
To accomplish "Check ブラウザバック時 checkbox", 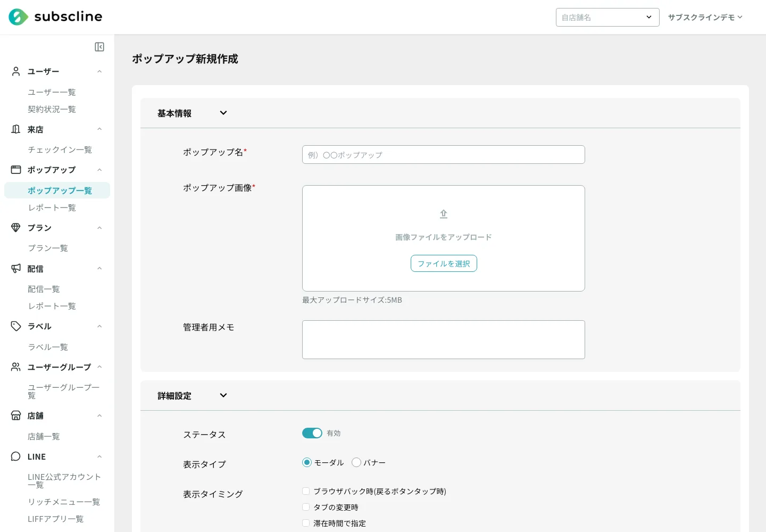I will [306, 491].
